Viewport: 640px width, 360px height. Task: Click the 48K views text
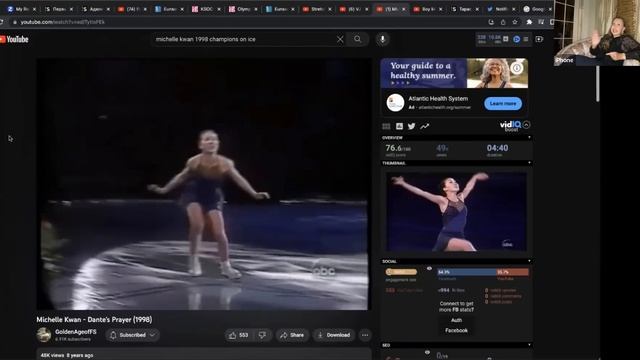52,356
